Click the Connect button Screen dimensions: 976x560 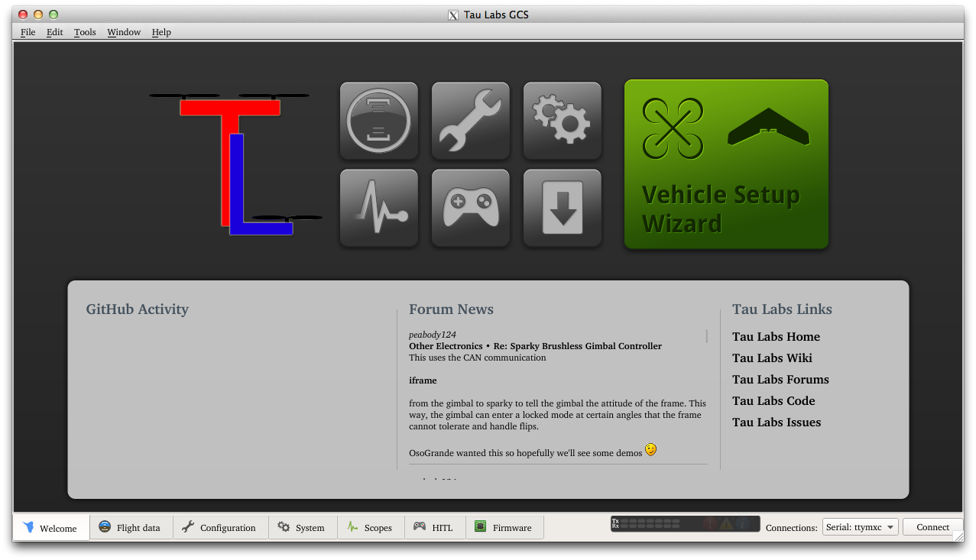click(932, 527)
